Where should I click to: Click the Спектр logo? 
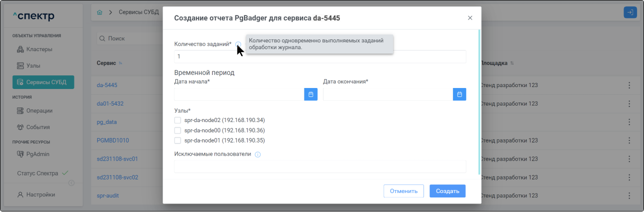click(34, 17)
